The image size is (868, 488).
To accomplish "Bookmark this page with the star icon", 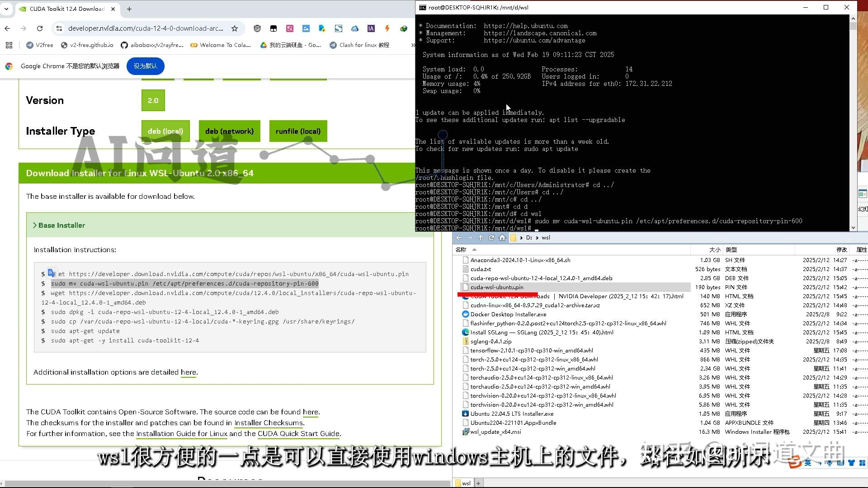I will [234, 28].
